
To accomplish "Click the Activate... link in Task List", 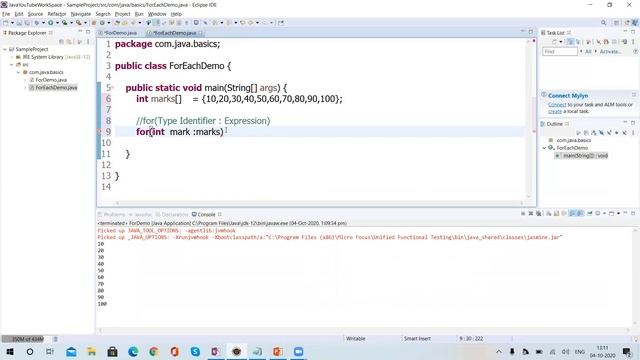I will (x=611, y=52).
